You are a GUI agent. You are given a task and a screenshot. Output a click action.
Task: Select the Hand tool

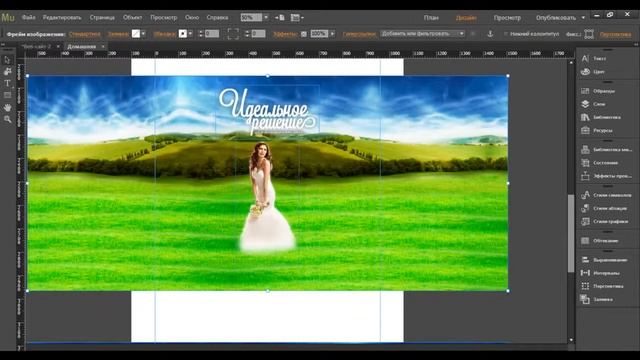click(x=7, y=107)
